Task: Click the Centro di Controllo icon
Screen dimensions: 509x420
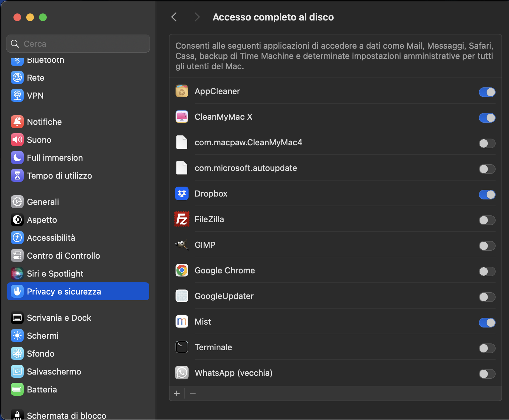Action: click(17, 255)
